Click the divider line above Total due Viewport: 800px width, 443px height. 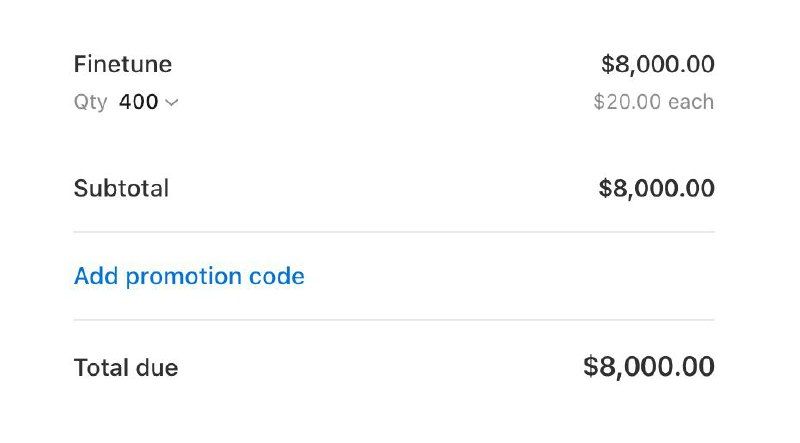pyautogui.click(x=394, y=320)
